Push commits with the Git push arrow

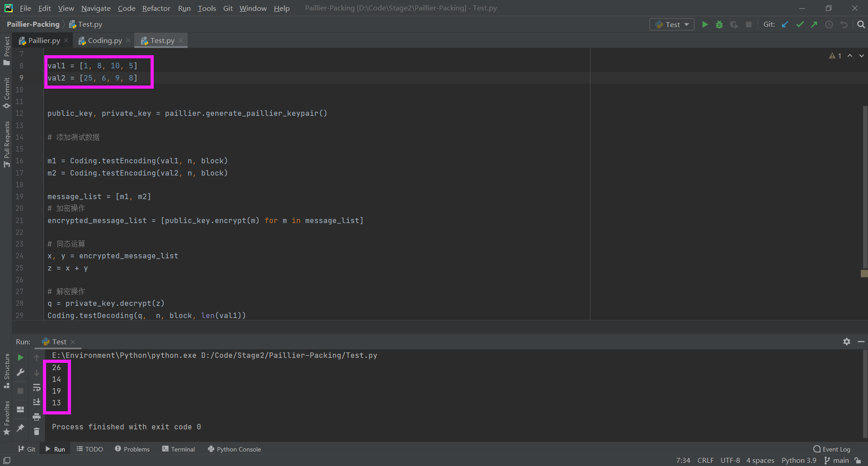(814, 24)
